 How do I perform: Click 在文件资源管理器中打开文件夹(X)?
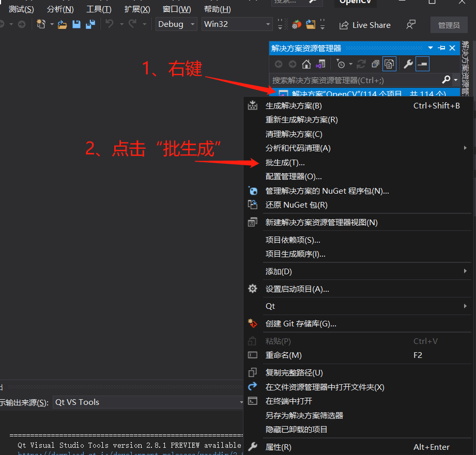pos(358,387)
